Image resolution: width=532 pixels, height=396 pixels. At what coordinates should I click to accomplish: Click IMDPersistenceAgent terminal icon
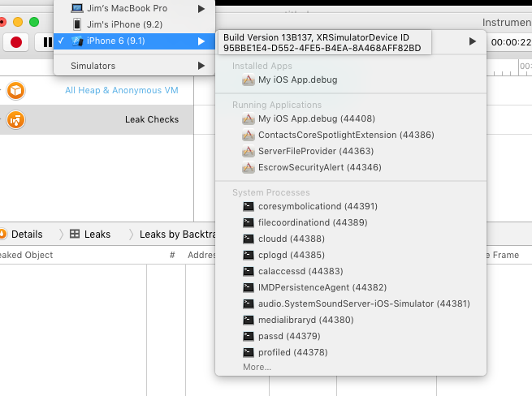[249, 288]
